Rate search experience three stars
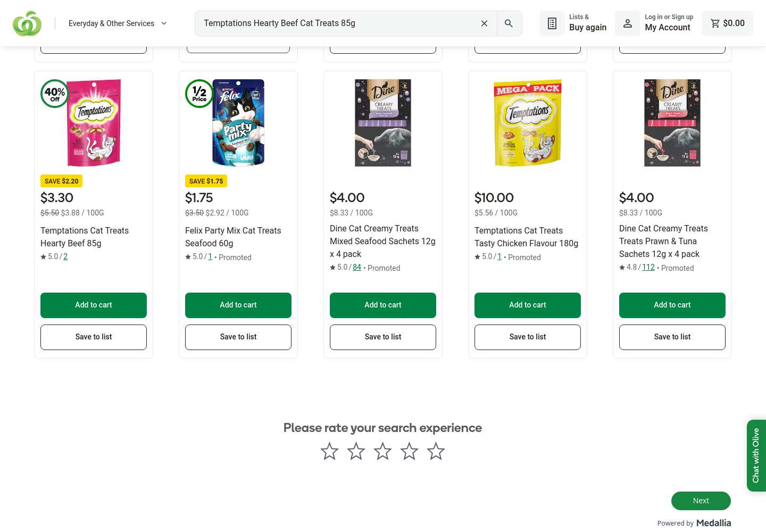Image resolution: width=766 pixels, height=532 pixels. [x=383, y=451]
